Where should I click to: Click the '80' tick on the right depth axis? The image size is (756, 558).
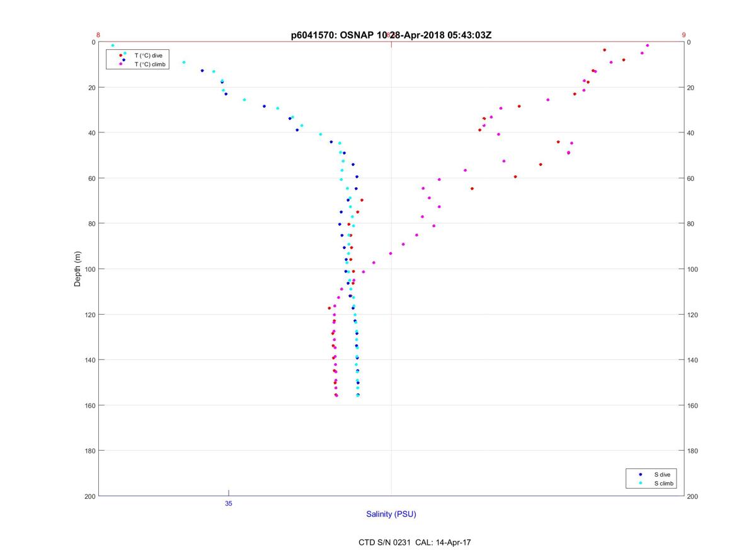point(691,224)
